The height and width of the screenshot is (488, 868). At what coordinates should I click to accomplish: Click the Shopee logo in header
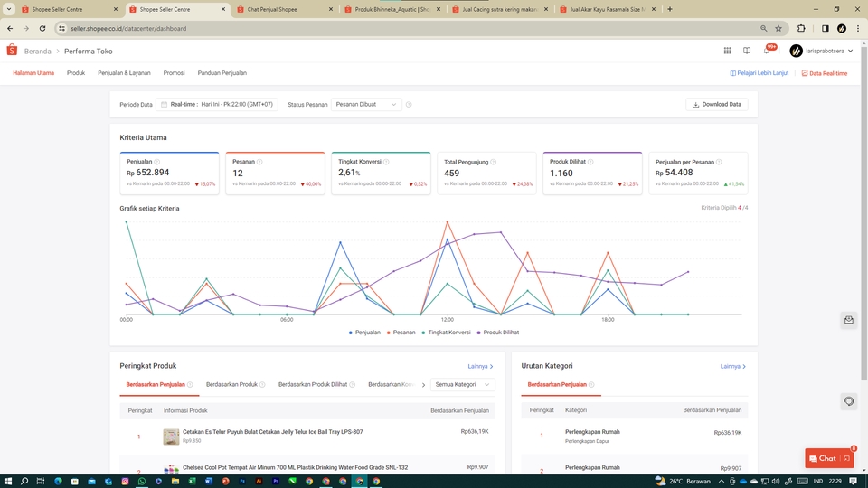click(x=12, y=51)
